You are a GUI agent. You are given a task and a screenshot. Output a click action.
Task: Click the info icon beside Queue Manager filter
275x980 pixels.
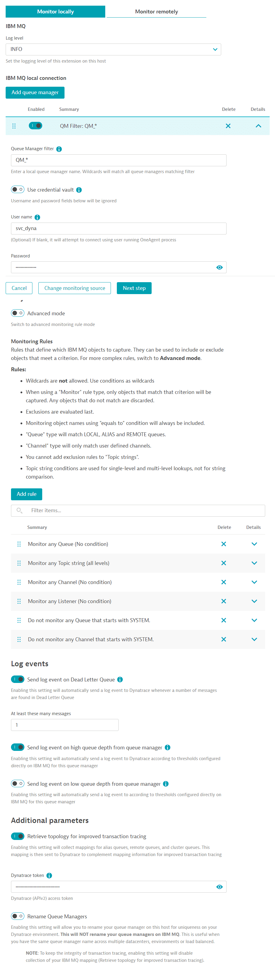(x=59, y=149)
